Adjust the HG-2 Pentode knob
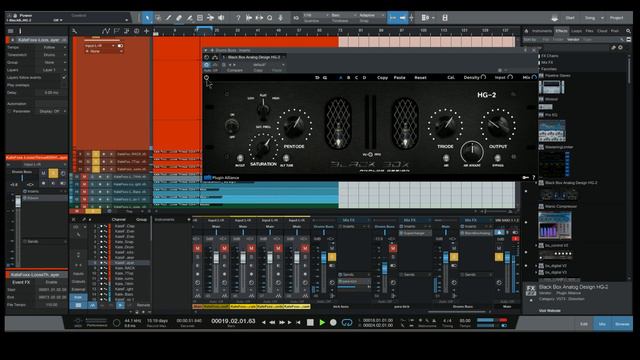Image resolution: width=640 pixels, height=360 pixels. click(294, 126)
